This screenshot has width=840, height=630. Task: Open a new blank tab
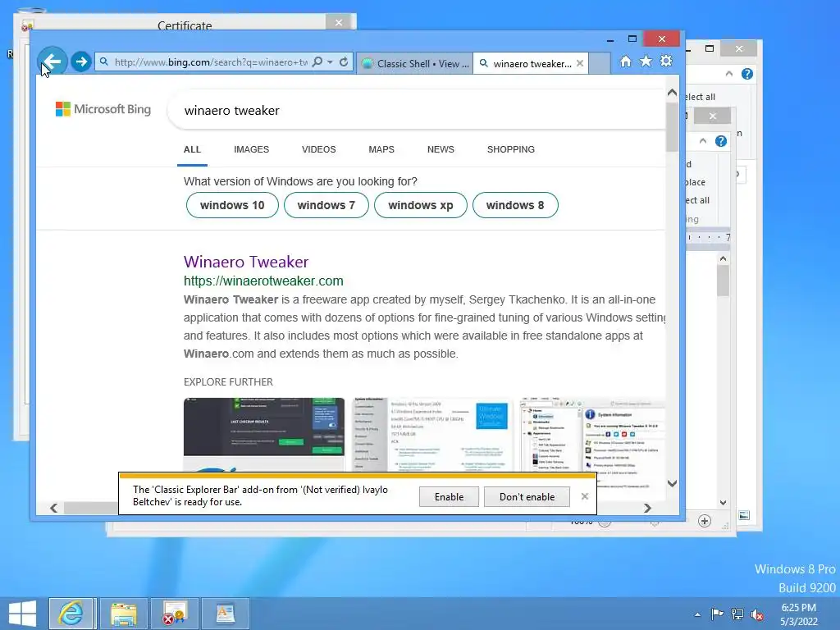(600, 63)
